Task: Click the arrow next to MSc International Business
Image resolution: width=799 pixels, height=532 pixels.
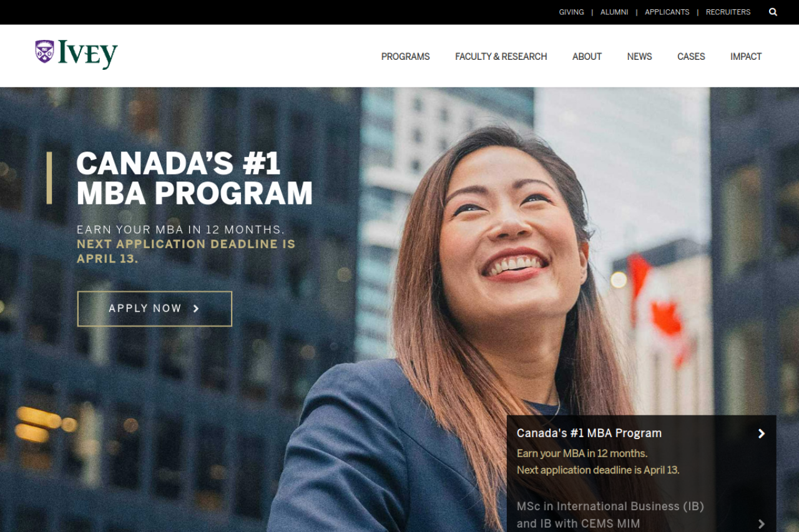Action: [762, 524]
